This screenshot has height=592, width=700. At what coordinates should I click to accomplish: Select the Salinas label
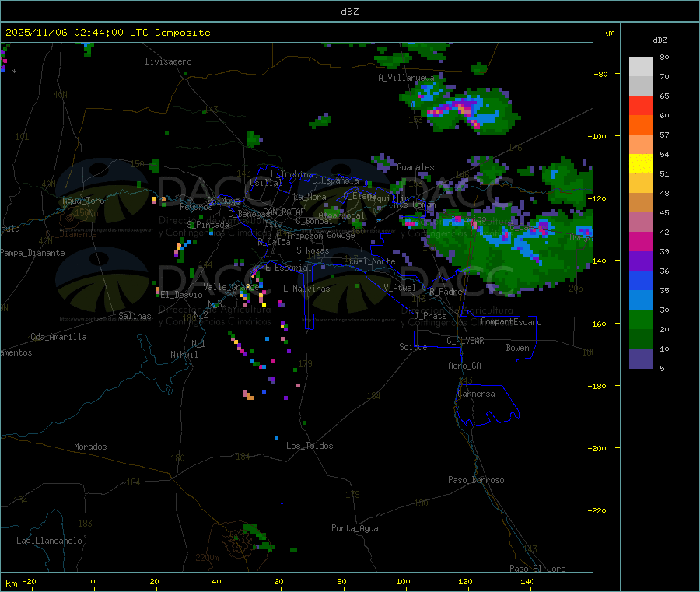[135, 316]
